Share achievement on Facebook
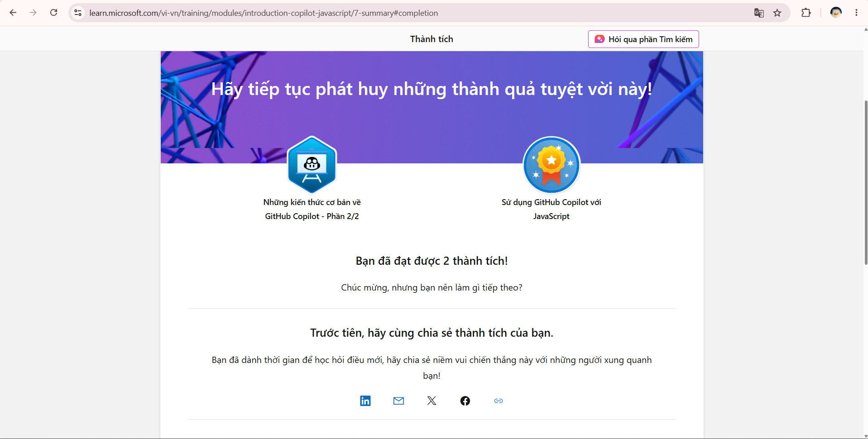 tap(465, 401)
